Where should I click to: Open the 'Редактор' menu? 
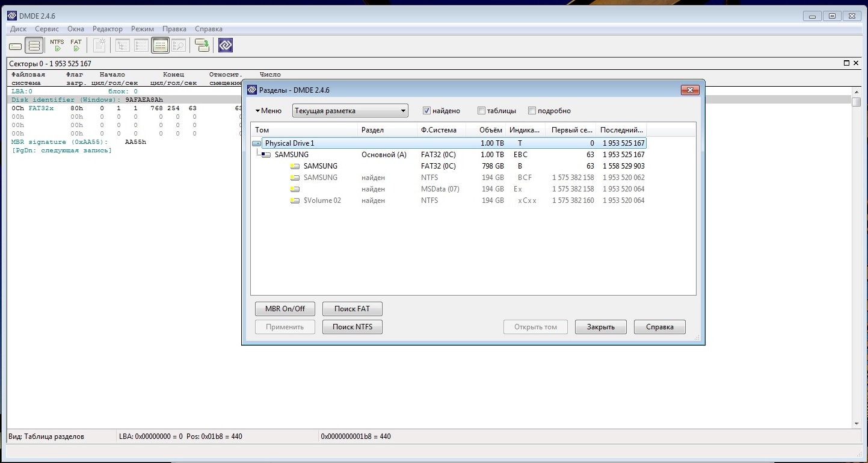pyautogui.click(x=107, y=29)
